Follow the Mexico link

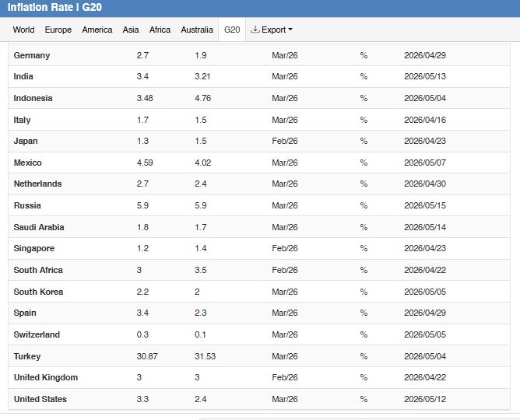[28, 163]
